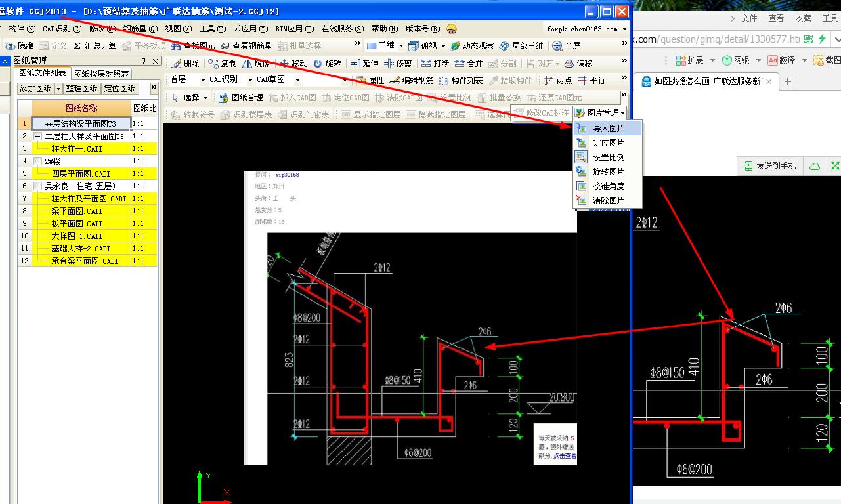Open the 首层 floor combo box
Image resolution: width=841 pixels, height=504 pixels.
click(187, 80)
